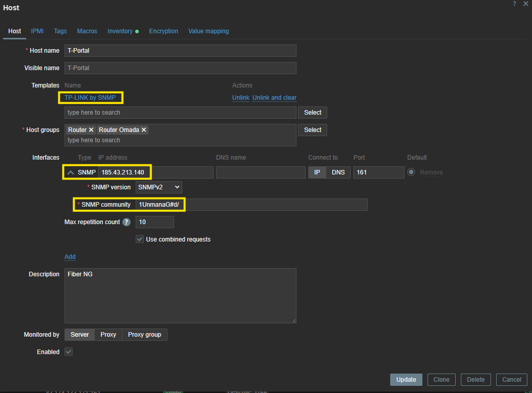
Task: Click the Host groups search field
Action: tap(181, 140)
